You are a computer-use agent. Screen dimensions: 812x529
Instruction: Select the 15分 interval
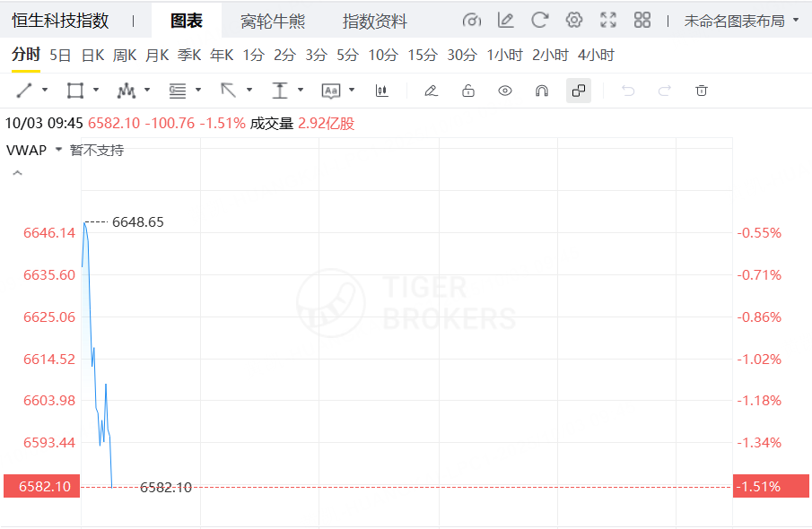point(422,56)
